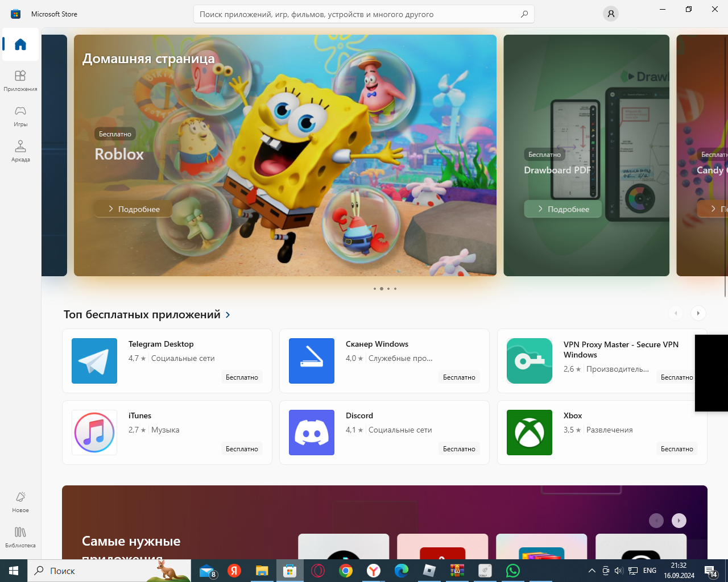Open Opera browser from the taskbar

click(x=317, y=571)
